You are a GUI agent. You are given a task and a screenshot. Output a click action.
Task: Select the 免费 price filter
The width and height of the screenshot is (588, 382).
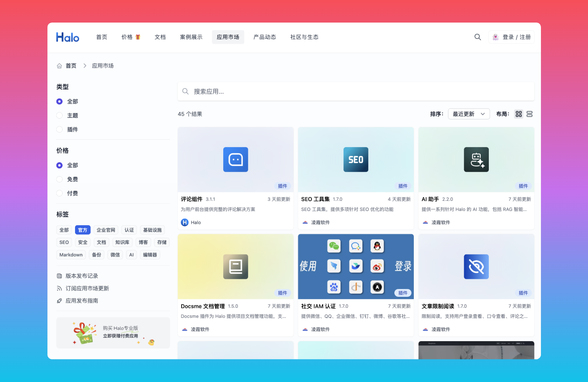(59, 179)
